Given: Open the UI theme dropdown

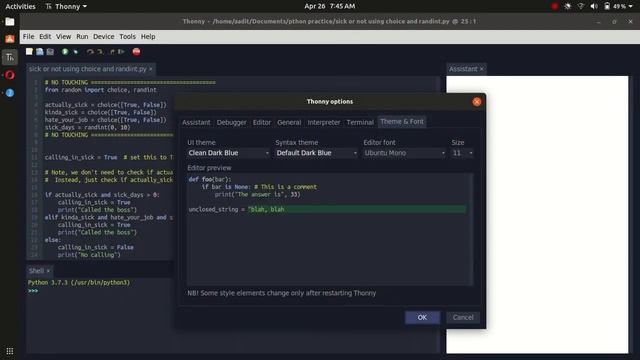Looking at the screenshot, I should point(229,153).
